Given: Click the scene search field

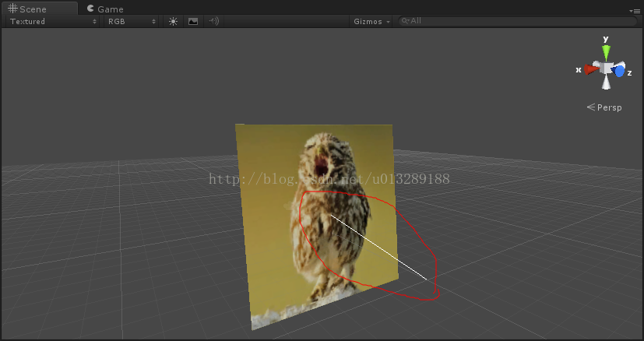Looking at the screenshot, I should (514, 21).
